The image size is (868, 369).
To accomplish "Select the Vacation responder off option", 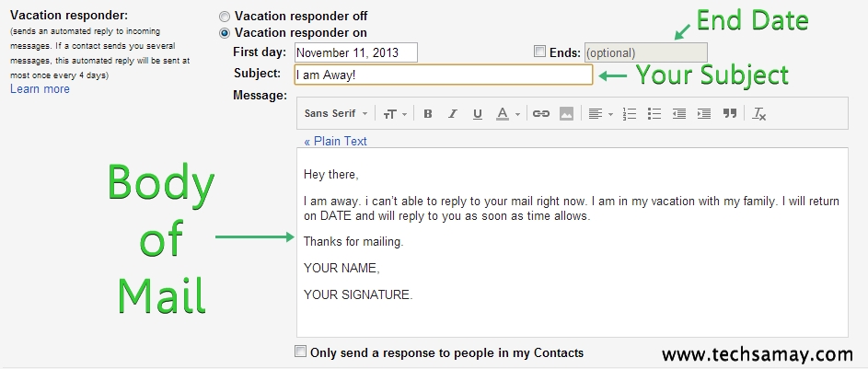I will click(x=225, y=17).
